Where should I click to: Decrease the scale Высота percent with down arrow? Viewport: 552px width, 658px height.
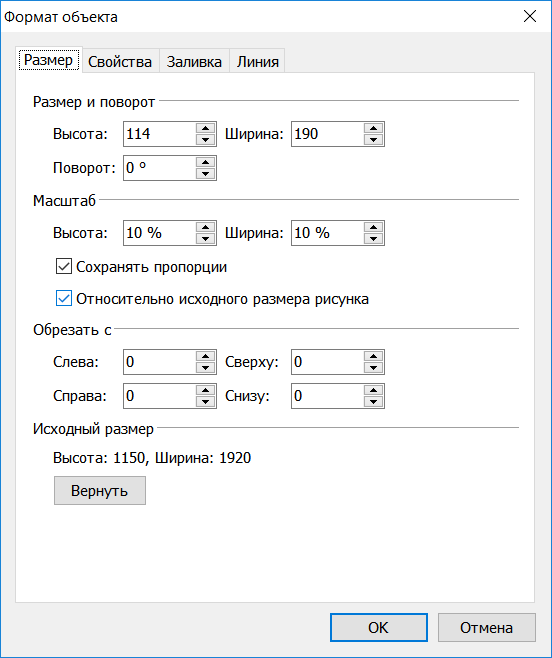205,239
